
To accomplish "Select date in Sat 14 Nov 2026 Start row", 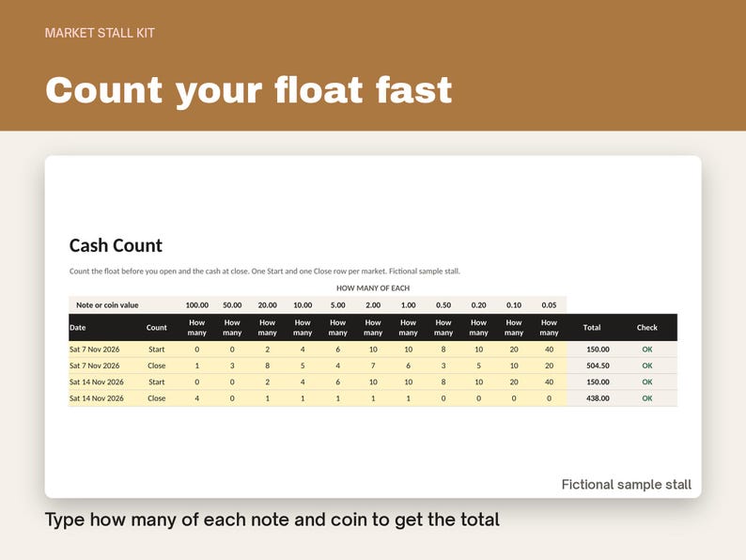I will click(x=97, y=381).
